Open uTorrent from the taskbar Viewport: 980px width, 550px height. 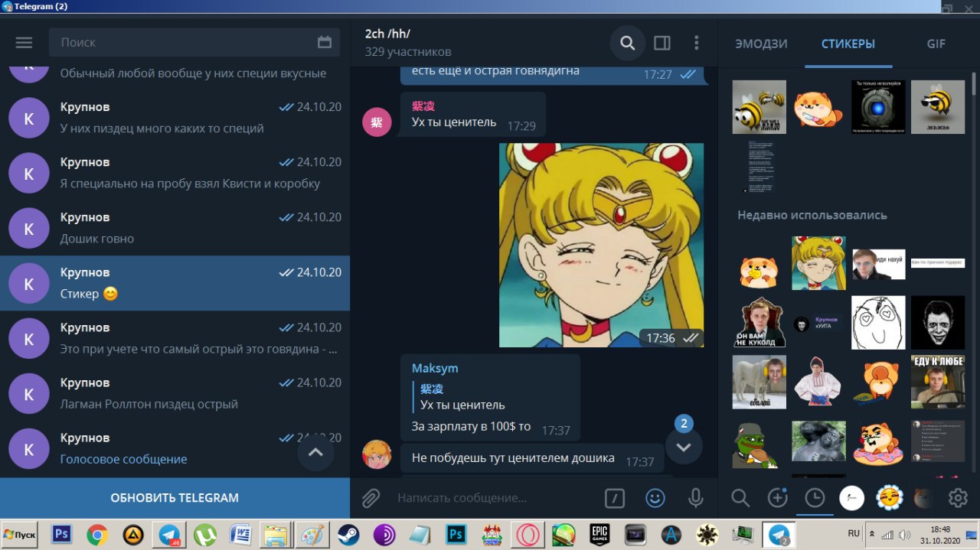click(x=204, y=534)
